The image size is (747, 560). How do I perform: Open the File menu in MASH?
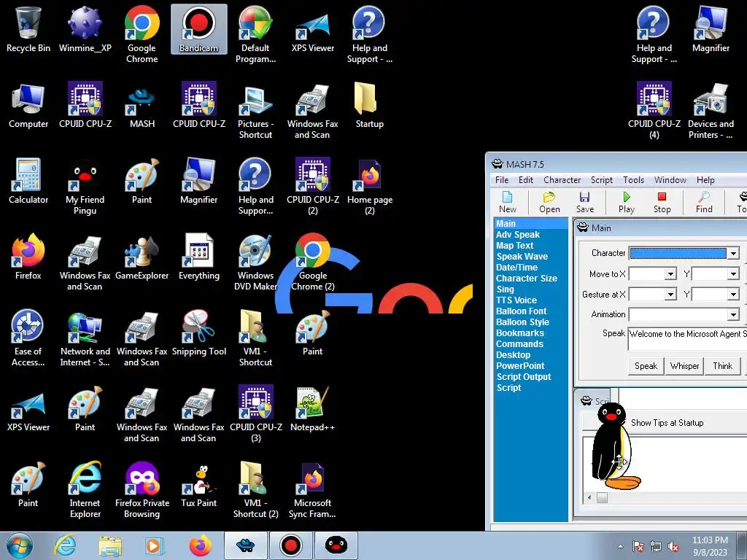point(502,180)
